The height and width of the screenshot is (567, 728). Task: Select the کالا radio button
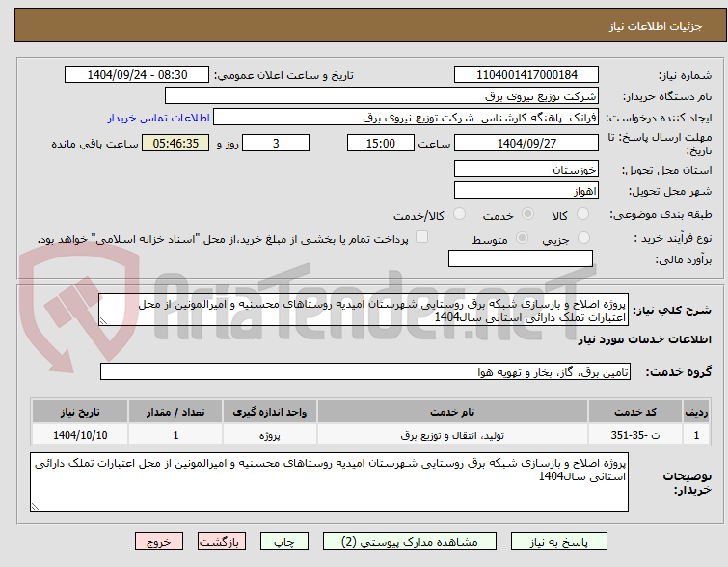pos(582,214)
